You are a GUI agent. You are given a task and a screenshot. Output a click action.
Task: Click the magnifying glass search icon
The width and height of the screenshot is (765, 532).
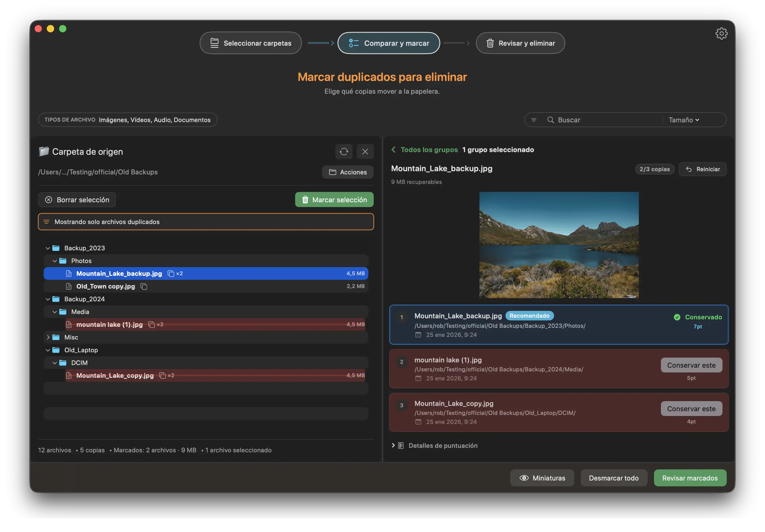[x=550, y=120]
